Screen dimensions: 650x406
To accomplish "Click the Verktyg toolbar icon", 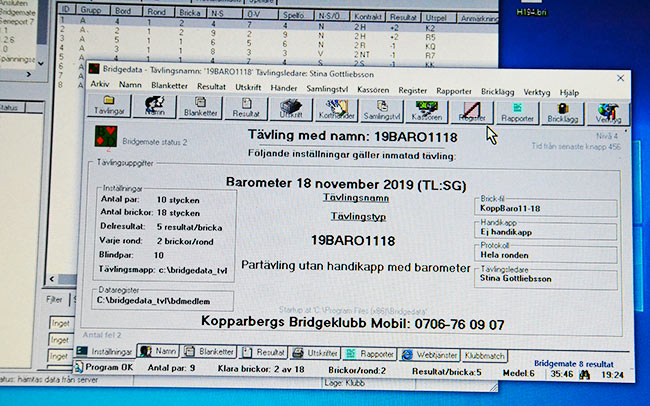I will tap(608, 114).
